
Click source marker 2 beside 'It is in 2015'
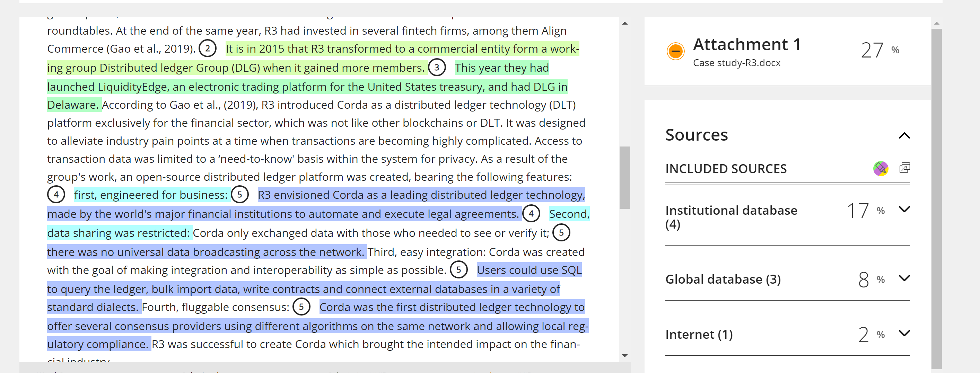click(x=208, y=49)
